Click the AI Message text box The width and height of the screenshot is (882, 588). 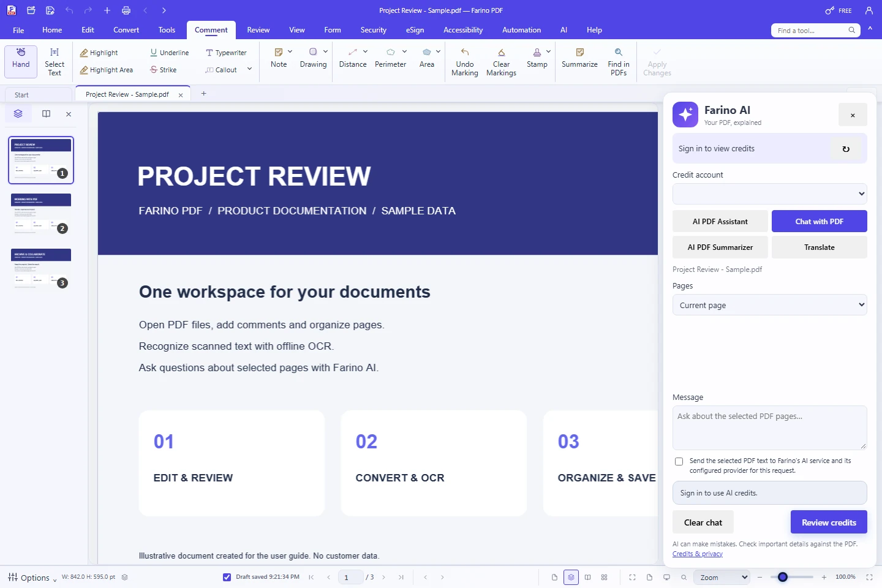click(769, 428)
